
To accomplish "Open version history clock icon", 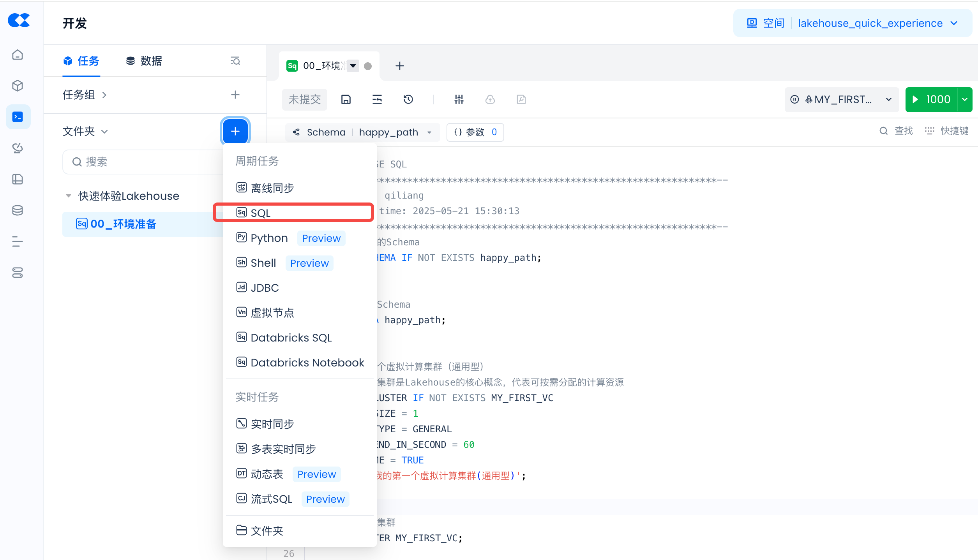I will 408,100.
